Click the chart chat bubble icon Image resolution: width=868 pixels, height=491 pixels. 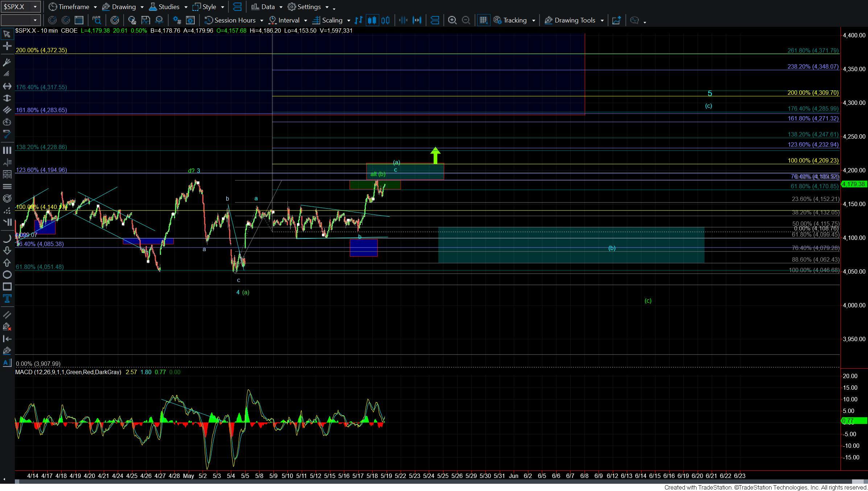tap(634, 20)
